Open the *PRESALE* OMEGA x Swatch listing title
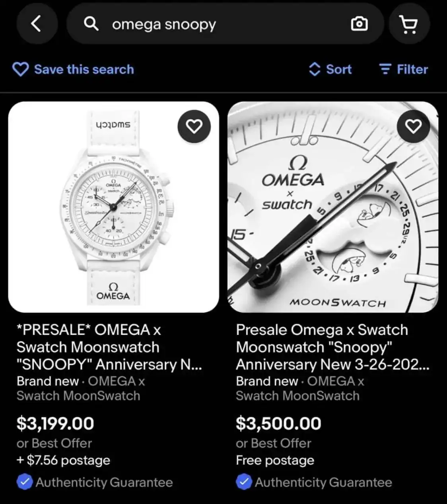 click(109, 347)
